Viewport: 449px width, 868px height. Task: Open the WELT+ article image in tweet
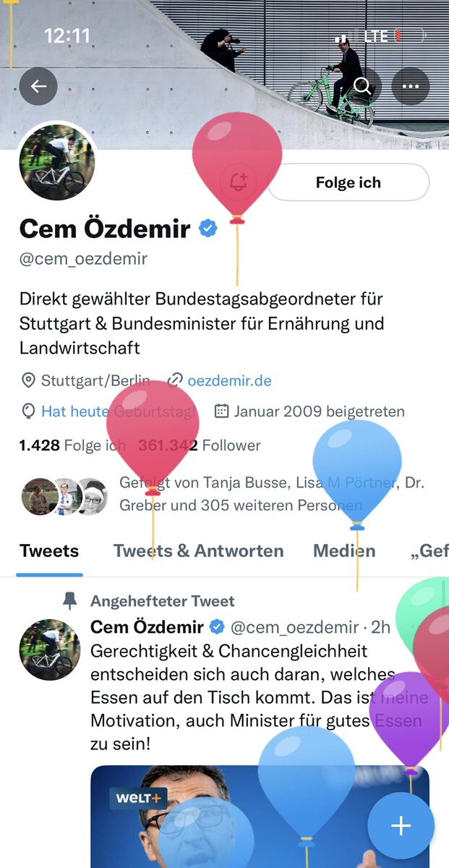click(x=260, y=817)
